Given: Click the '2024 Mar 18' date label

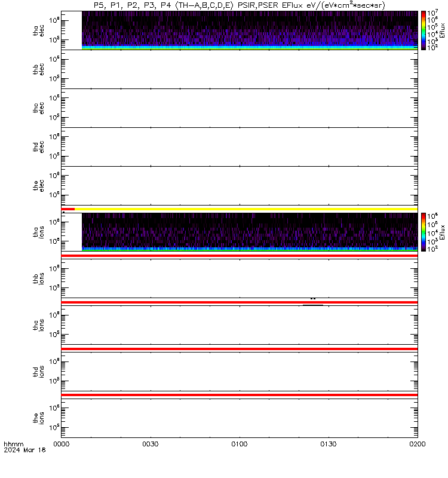Looking at the screenshot, I should 24,450.
